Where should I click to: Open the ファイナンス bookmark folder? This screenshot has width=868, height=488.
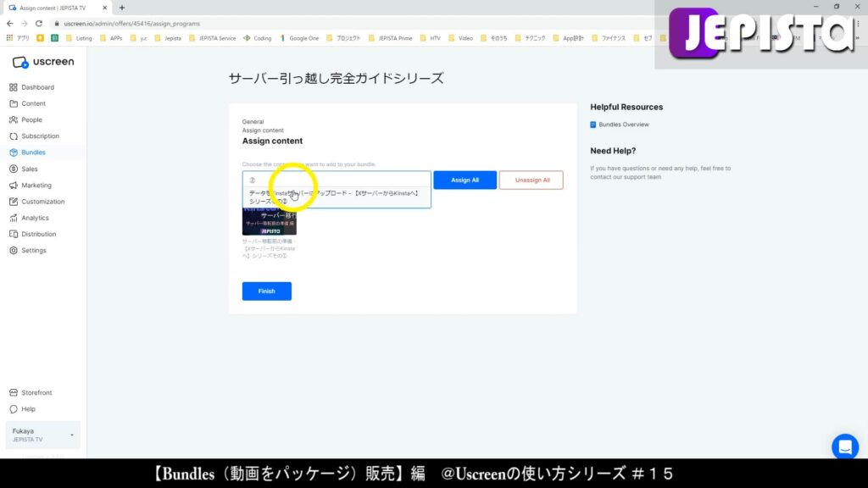[x=609, y=38]
